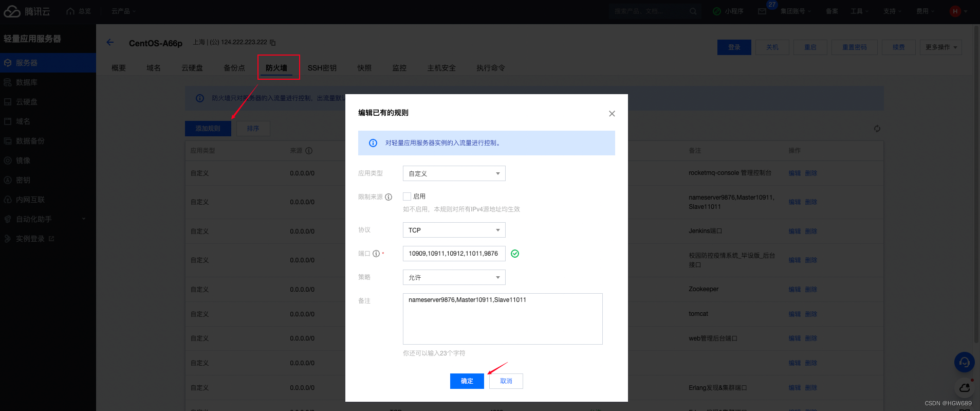Expand the 工具 dropdown in top bar
Viewport: 980px width, 411px height.
point(859,11)
